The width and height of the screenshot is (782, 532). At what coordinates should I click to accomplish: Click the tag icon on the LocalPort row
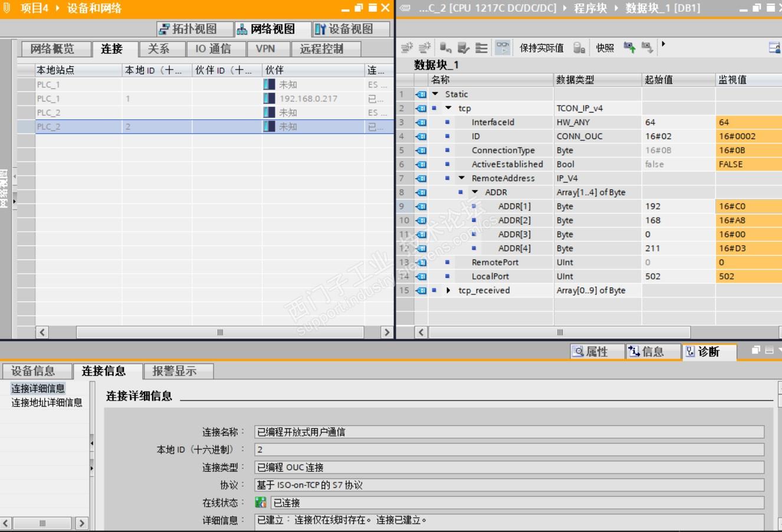click(421, 277)
